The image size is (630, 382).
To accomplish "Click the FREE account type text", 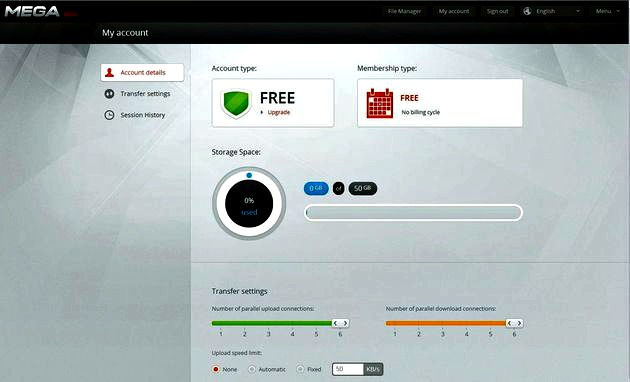I will tap(277, 98).
